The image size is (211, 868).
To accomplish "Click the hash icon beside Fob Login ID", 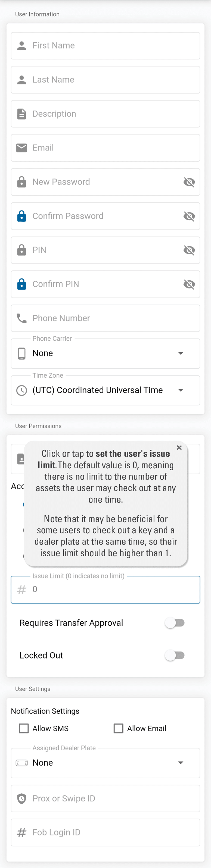I will tap(21, 832).
